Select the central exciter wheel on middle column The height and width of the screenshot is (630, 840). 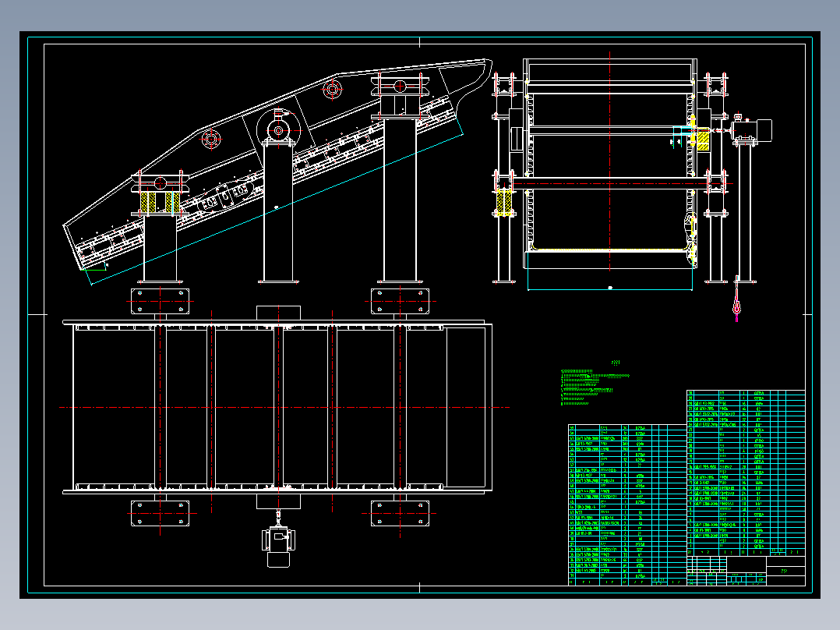tap(279, 129)
